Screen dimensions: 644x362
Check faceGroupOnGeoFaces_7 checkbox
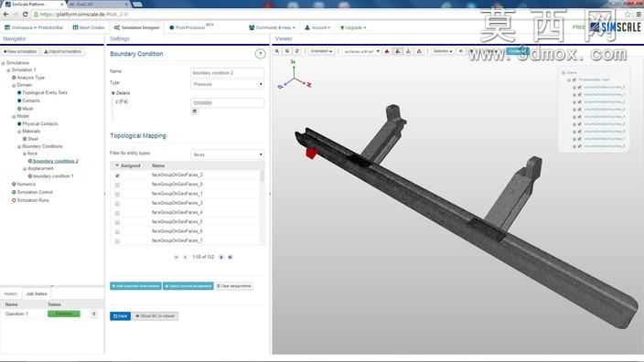click(x=117, y=241)
